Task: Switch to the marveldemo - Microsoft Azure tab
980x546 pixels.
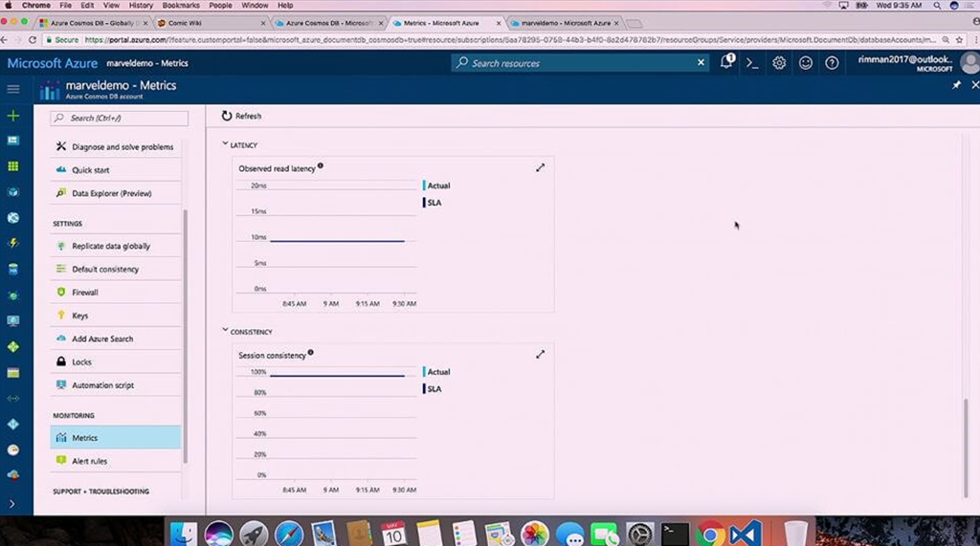Action: click(566, 23)
